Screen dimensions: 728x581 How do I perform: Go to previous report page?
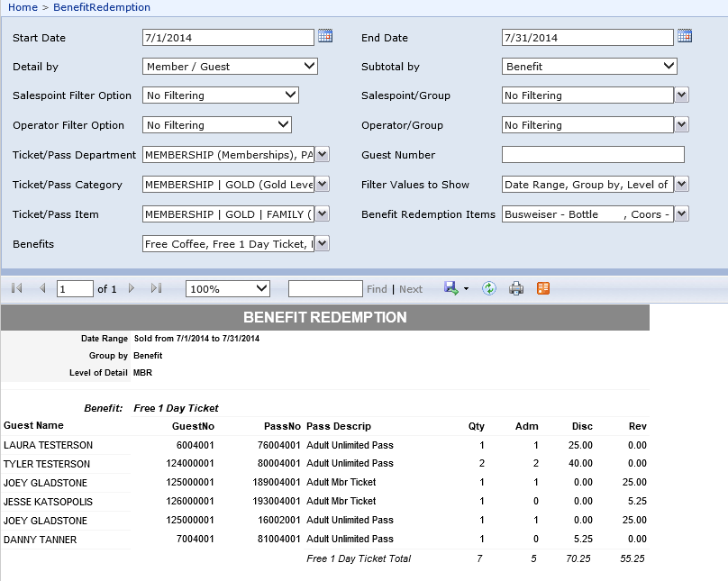(x=41, y=288)
